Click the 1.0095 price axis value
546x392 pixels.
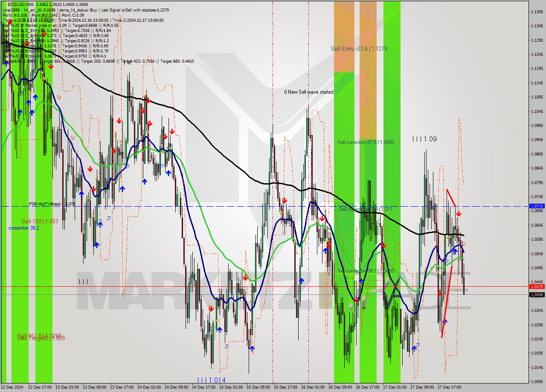coord(537,381)
